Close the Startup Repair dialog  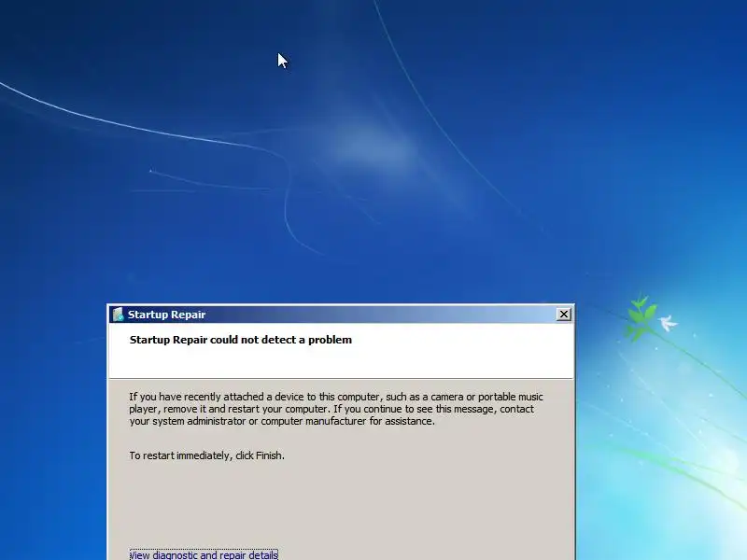(564, 315)
